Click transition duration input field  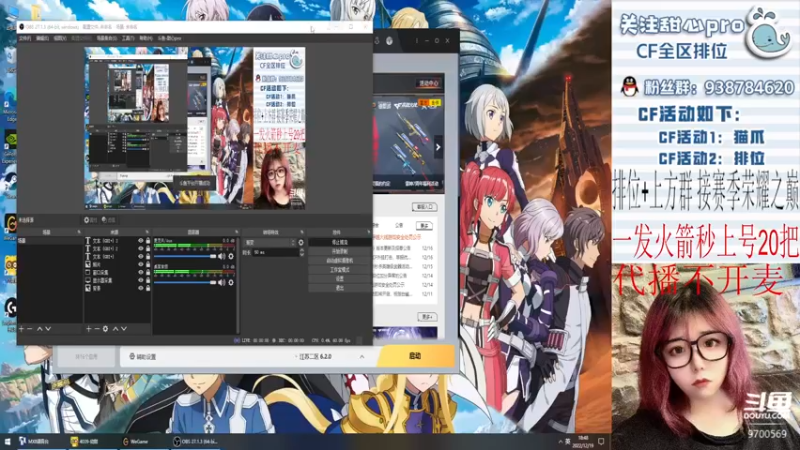[276, 252]
